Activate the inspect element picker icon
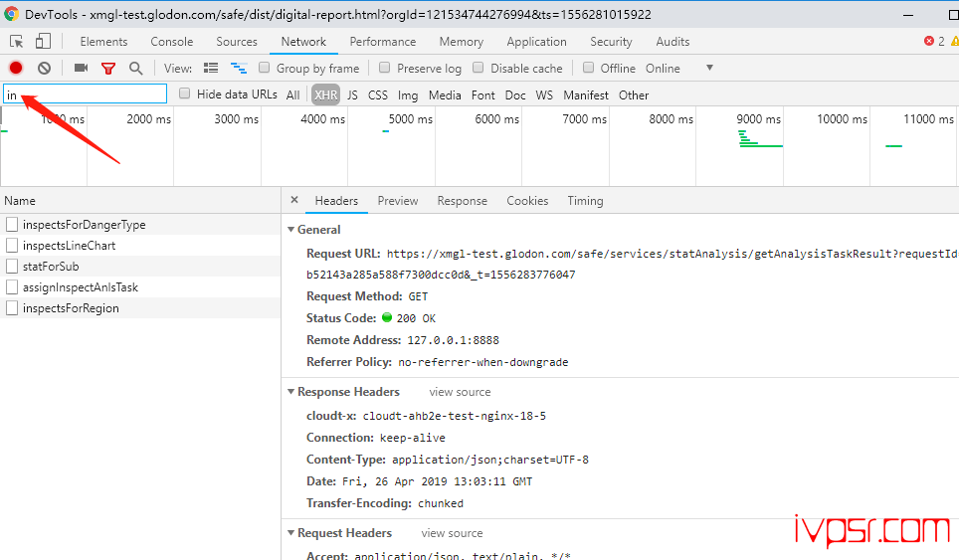Image resolution: width=959 pixels, height=560 pixels. (x=17, y=42)
